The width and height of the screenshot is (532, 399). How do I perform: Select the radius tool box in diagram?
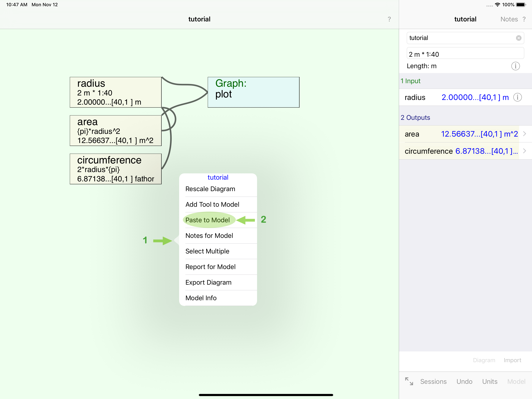pyautogui.click(x=115, y=92)
